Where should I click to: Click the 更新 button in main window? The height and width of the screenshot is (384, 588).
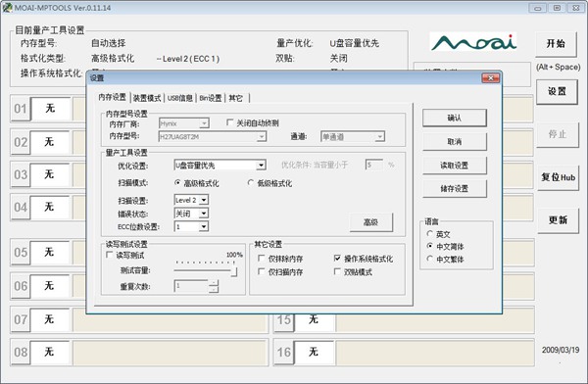(558, 220)
